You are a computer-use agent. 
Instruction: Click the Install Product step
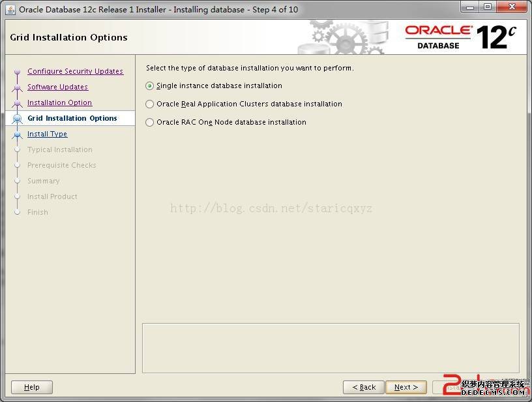coord(52,196)
